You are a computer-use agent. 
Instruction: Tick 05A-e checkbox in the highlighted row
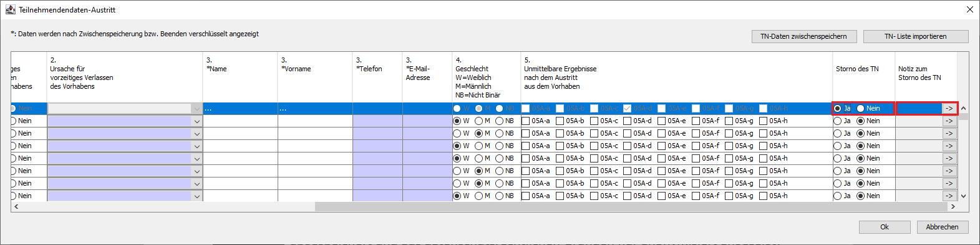[662, 108]
